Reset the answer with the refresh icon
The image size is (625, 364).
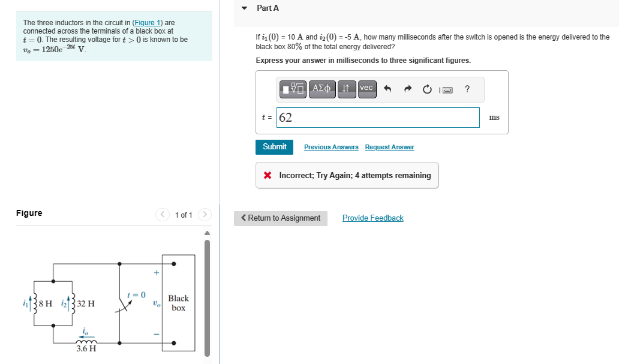426,89
